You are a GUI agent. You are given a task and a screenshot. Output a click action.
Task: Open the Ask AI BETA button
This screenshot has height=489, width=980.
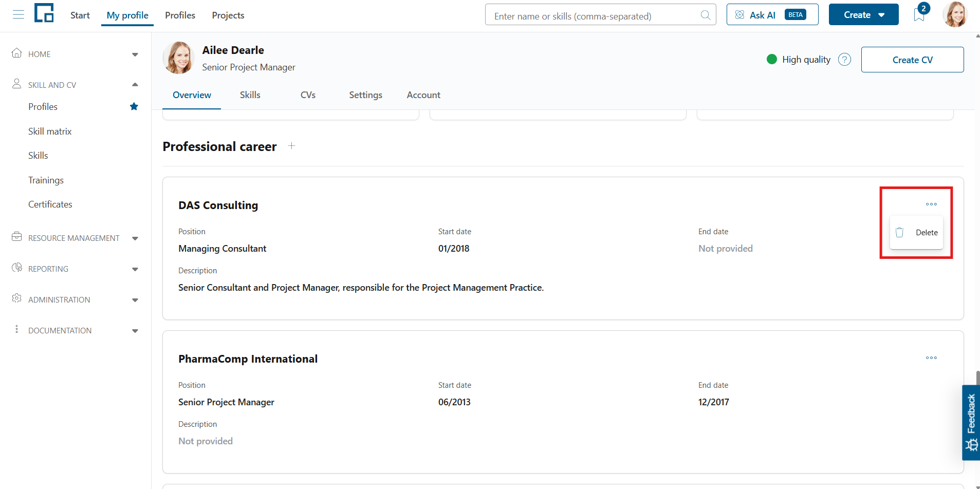[772, 14]
